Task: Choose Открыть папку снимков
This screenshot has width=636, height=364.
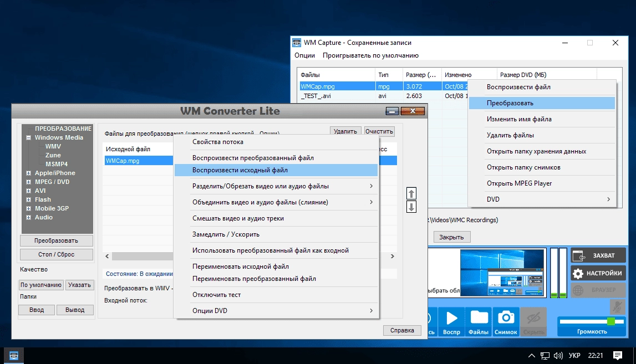Action: 542,167
